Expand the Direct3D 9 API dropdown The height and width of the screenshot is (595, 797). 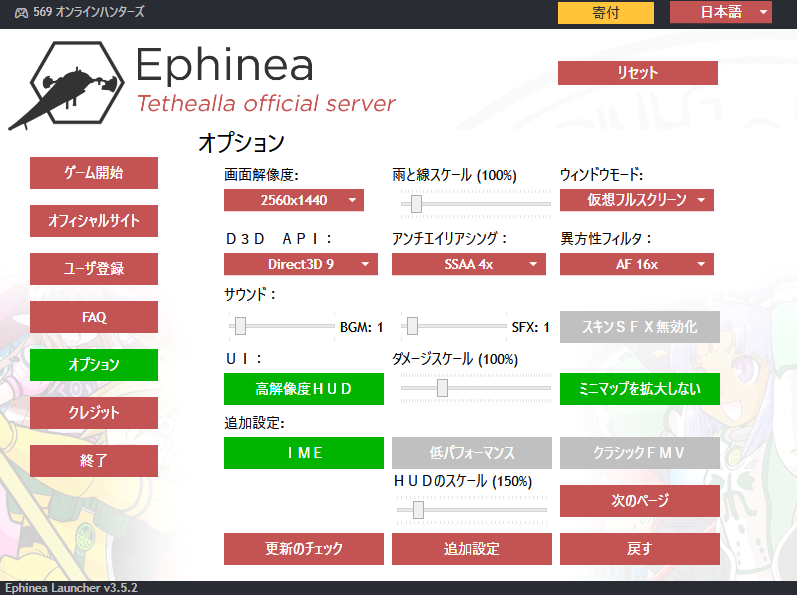point(300,264)
